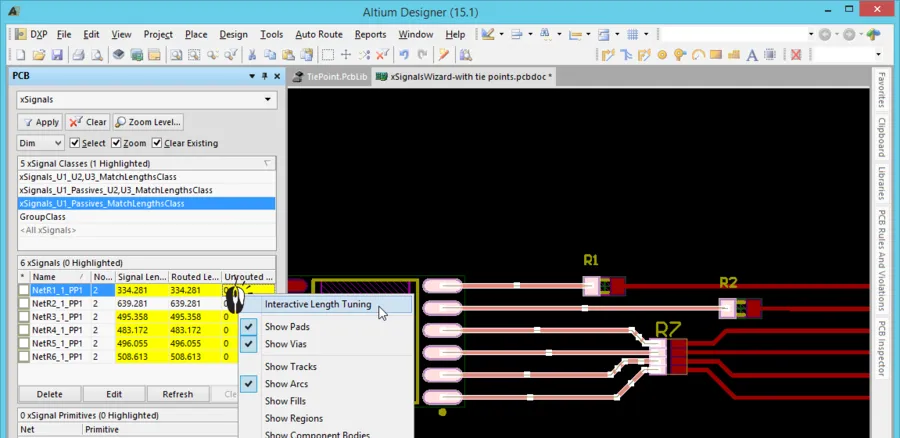Expand the dimension tools dropdown arrow
900x438 pixels.
tap(588, 34)
